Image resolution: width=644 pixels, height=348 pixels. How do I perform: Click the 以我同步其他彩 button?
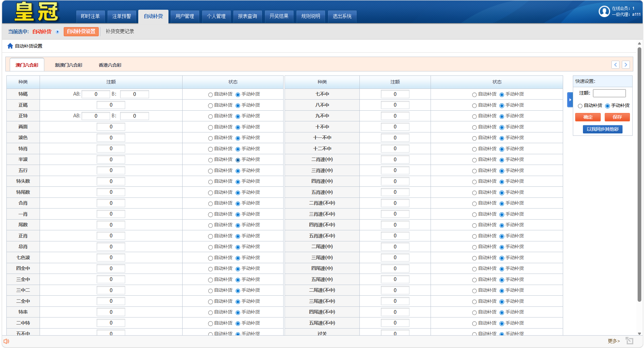pyautogui.click(x=602, y=129)
